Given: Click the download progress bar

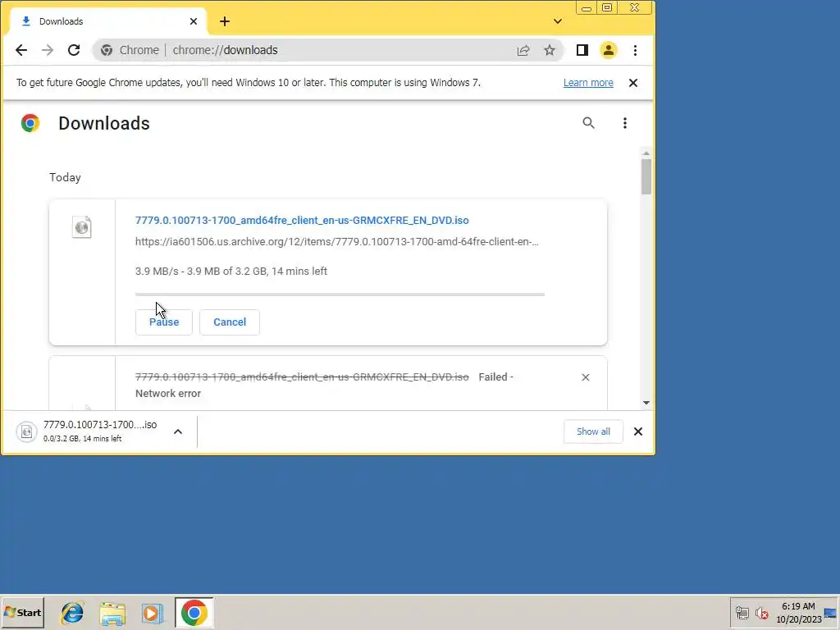Looking at the screenshot, I should click(340, 294).
